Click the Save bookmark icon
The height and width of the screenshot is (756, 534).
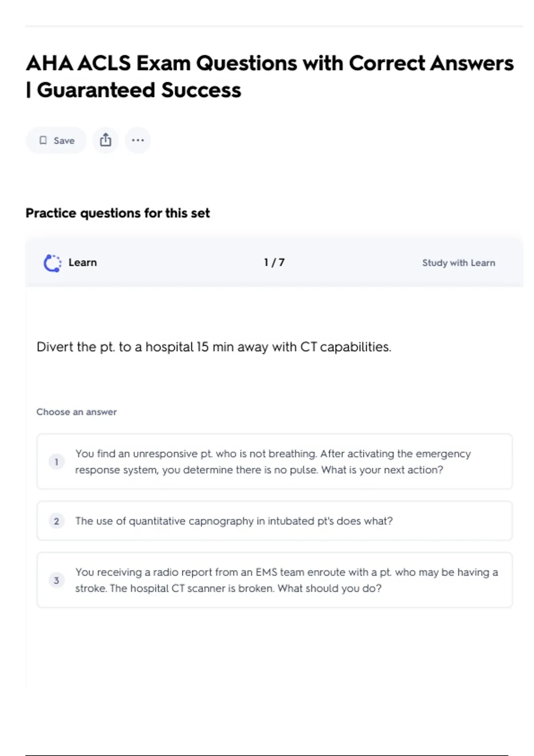click(43, 141)
